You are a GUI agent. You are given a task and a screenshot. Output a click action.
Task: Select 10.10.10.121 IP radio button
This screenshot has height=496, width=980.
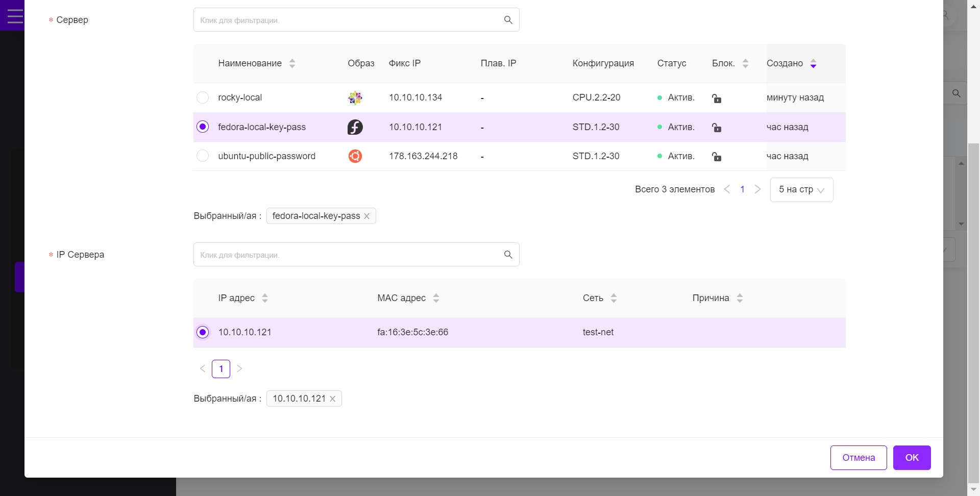[203, 332]
